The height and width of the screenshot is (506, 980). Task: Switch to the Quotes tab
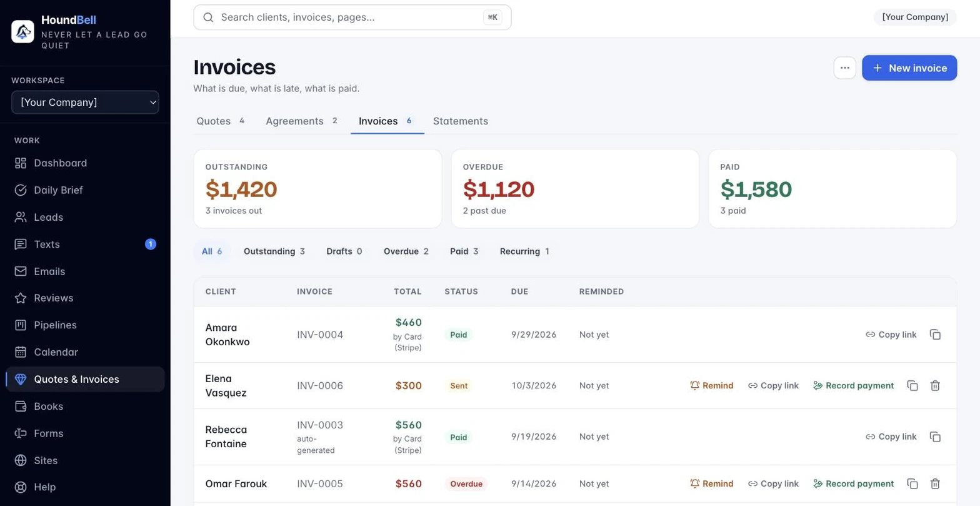pyautogui.click(x=221, y=121)
